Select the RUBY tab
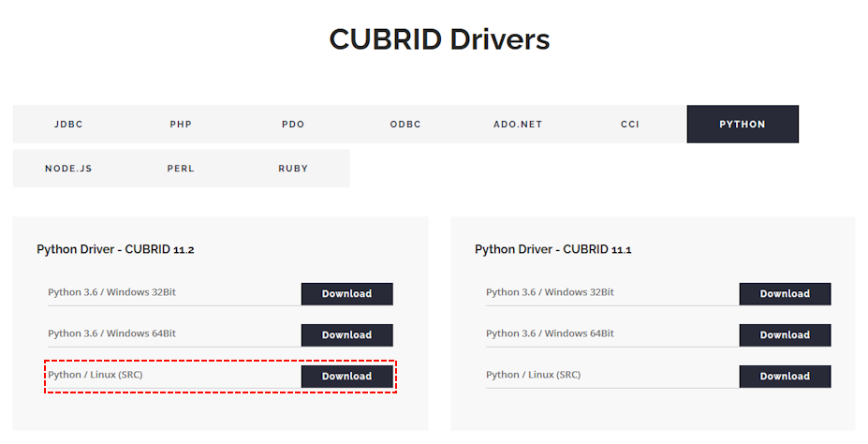 pyautogui.click(x=293, y=169)
